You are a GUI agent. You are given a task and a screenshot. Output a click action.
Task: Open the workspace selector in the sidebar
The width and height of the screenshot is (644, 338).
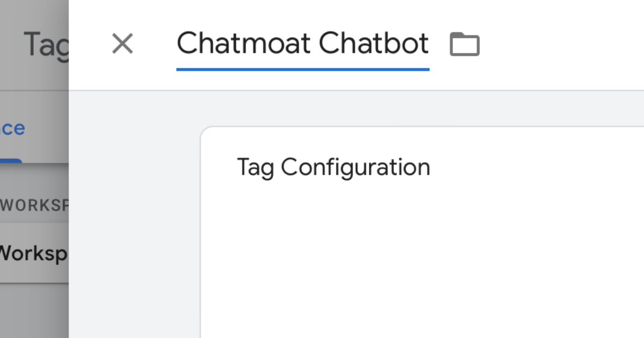pyautogui.click(x=33, y=253)
